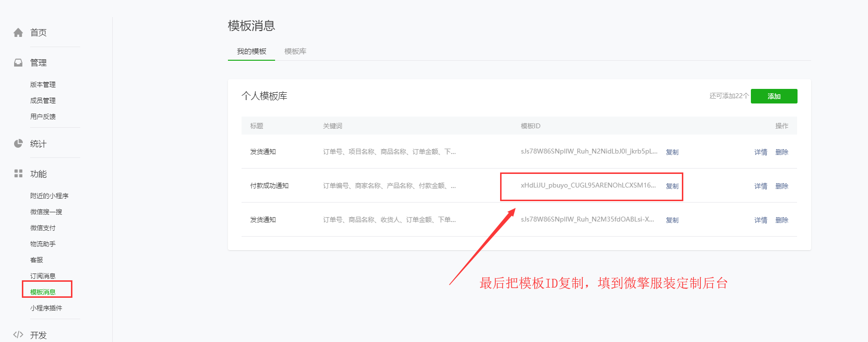Delete the template in the row listing 项目名称

781,152
